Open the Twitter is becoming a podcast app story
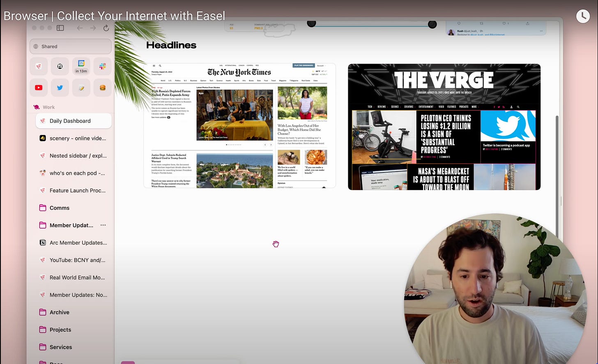The width and height of the screenshot is (598, 364). [506, 145]
